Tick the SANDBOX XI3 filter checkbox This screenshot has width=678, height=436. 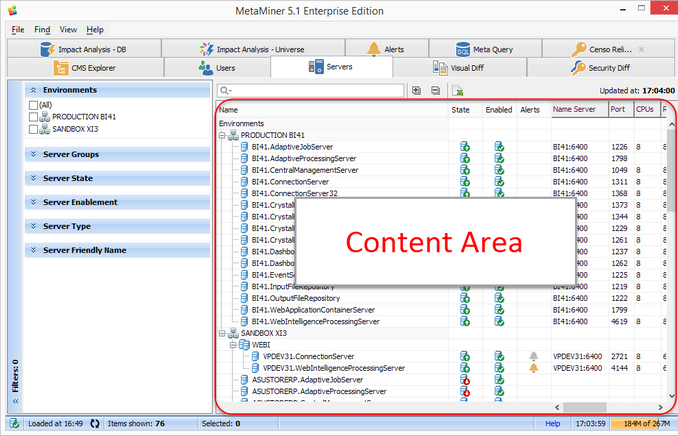(x=33, y=129)
